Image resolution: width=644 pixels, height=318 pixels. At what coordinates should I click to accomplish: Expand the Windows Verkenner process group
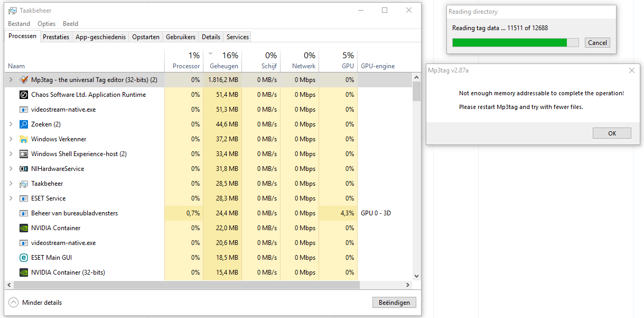(11, 139)
